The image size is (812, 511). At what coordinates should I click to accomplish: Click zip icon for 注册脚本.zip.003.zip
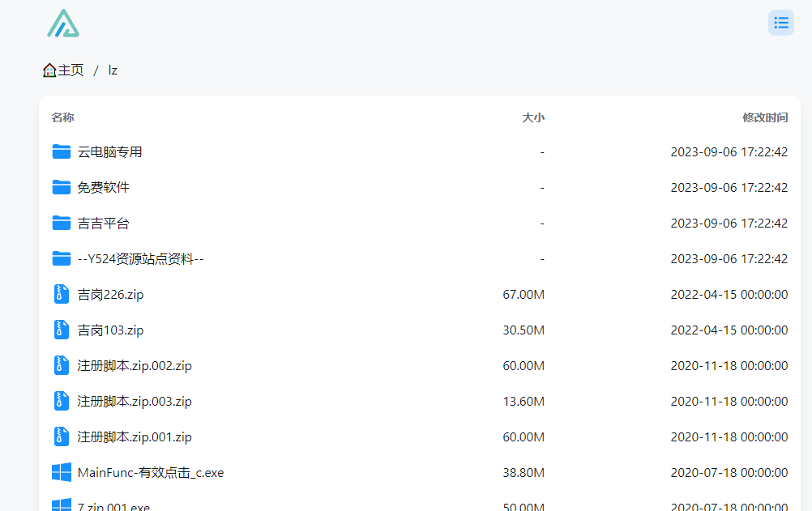pyautogui.click(x=62, y=401)
